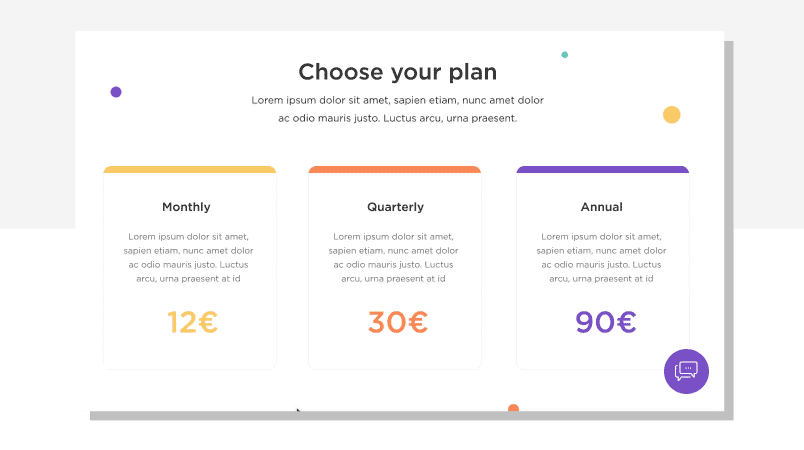The height and width of the screenshot is (450, 804).
Task: Click the purple top bar of Annual card
Action: coord(602,170)
